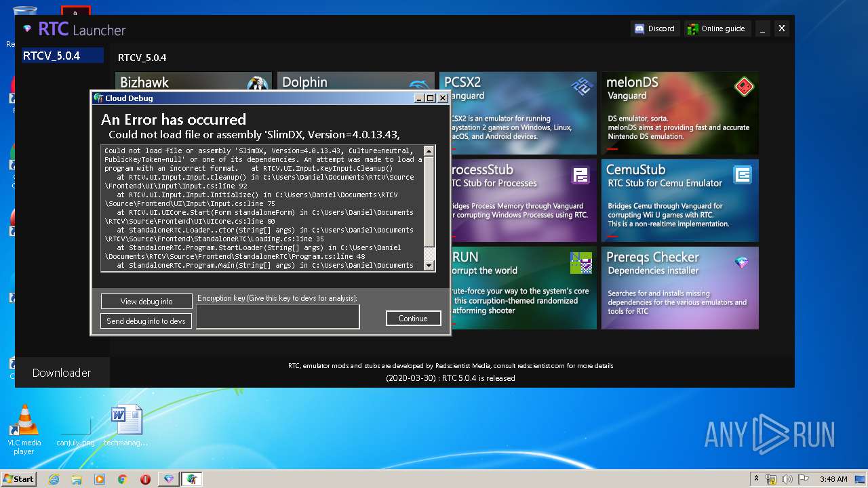Click the error log scrollbar thumb
Image resolution: width=868 pixels, height=488 pixels.
(x=429, y=202)
